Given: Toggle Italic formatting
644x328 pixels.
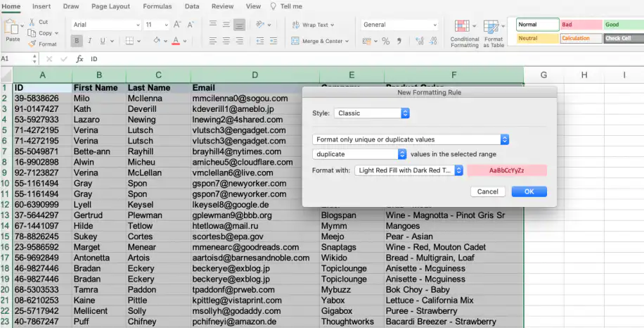Looking at the screenshot, I should pyautogui.click(x=89, y=41).
